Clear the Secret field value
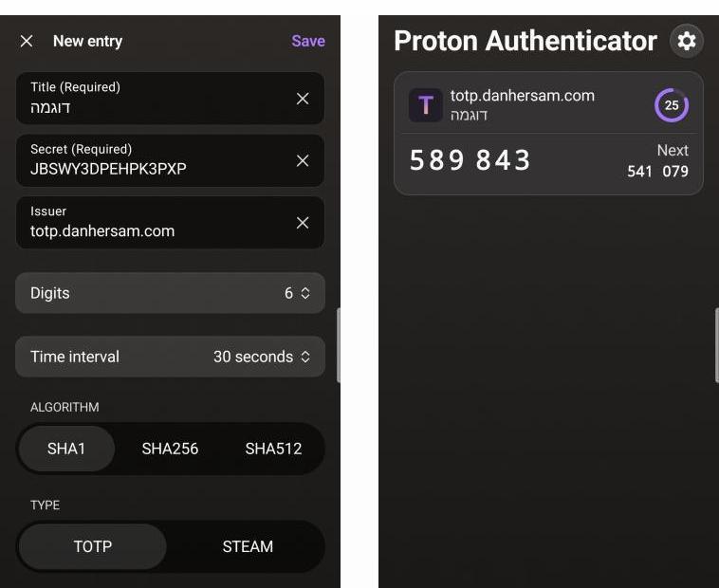The height and width of the screenshot is (588, 719). [303, 160]
